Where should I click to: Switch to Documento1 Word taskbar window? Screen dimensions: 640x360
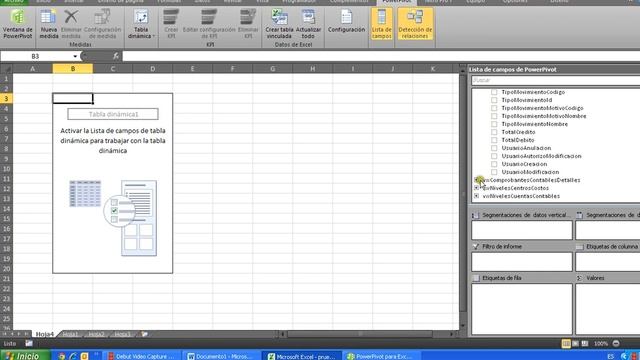(221, 356)
